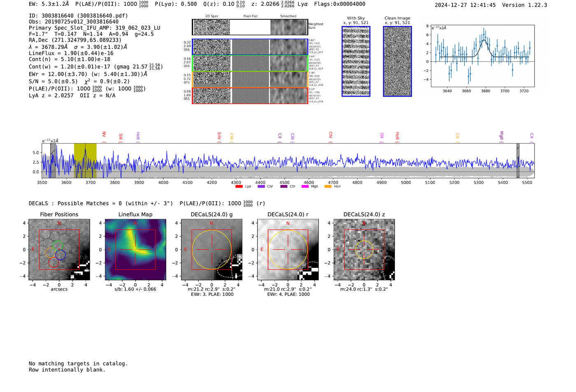Click the SiII line marker above the spectrum
Screen dimensions: 576x392
pyautogui.click(x=121, y=137)
